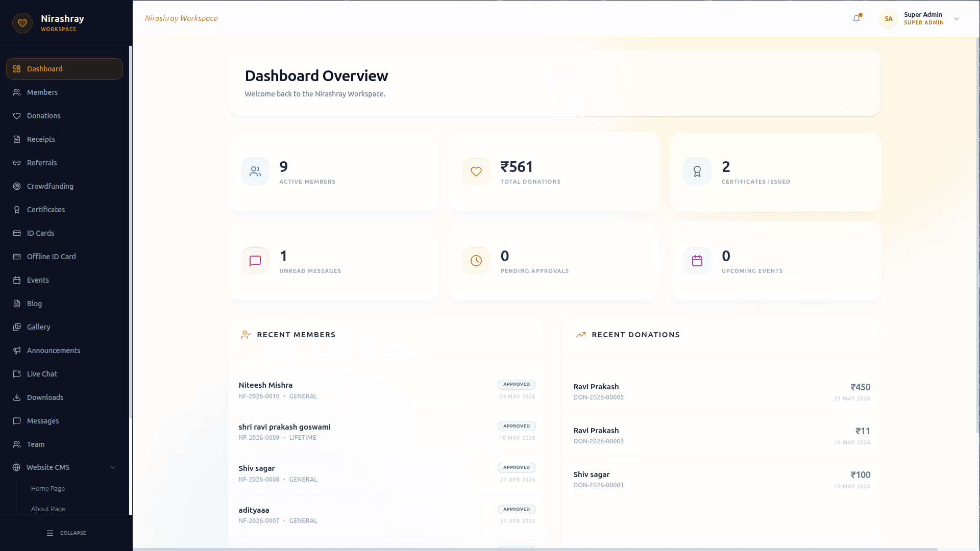Open About Page under Website CMS
Viewport: 980px width, 551px height.
(x=48, y=509)
